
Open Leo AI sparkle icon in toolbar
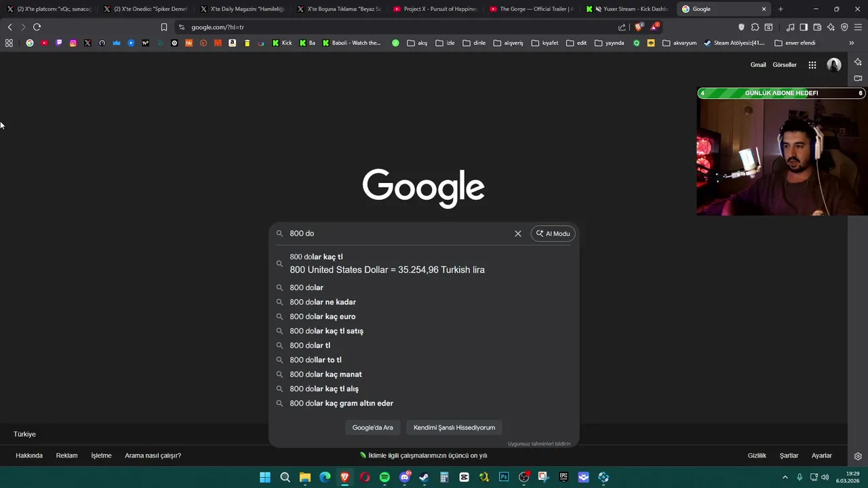point(831,27)
